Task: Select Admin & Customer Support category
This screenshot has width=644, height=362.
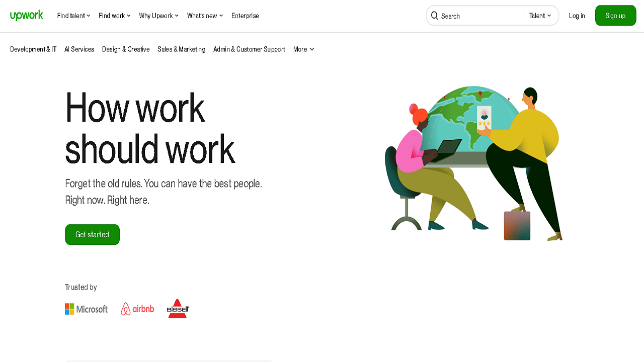Action: pos(249,49)
